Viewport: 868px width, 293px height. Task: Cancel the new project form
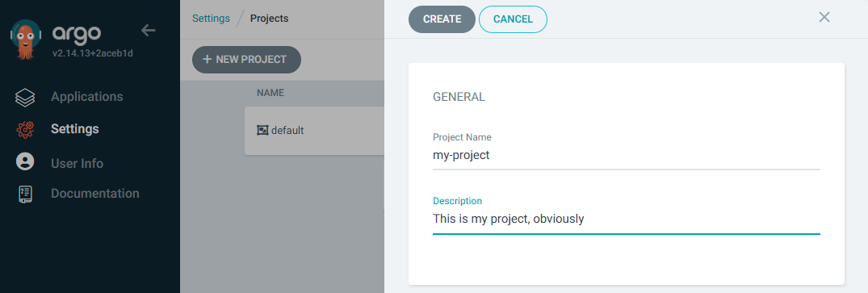tap(513, 19)
